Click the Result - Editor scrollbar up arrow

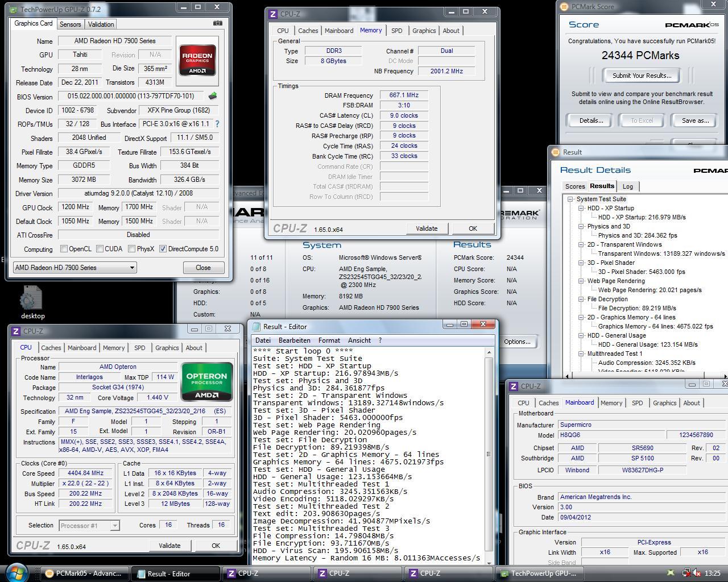click(x=489, y=352)
